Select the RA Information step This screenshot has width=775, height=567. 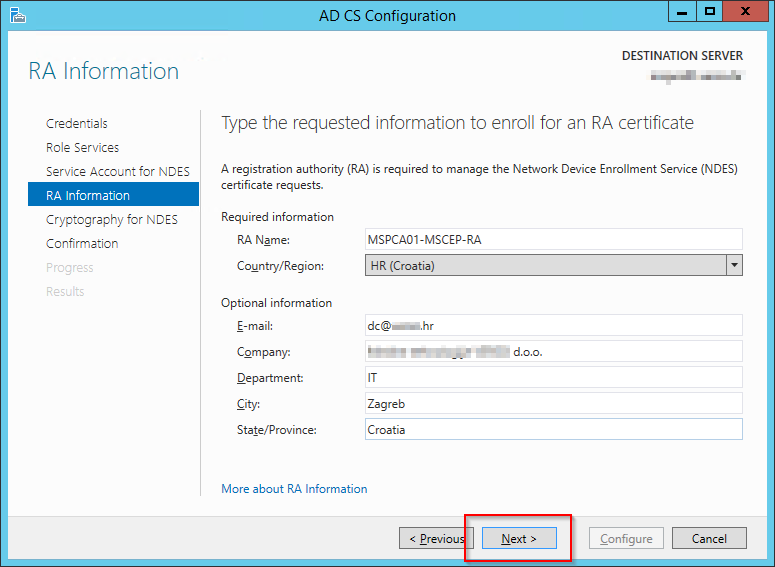point(88,196)
